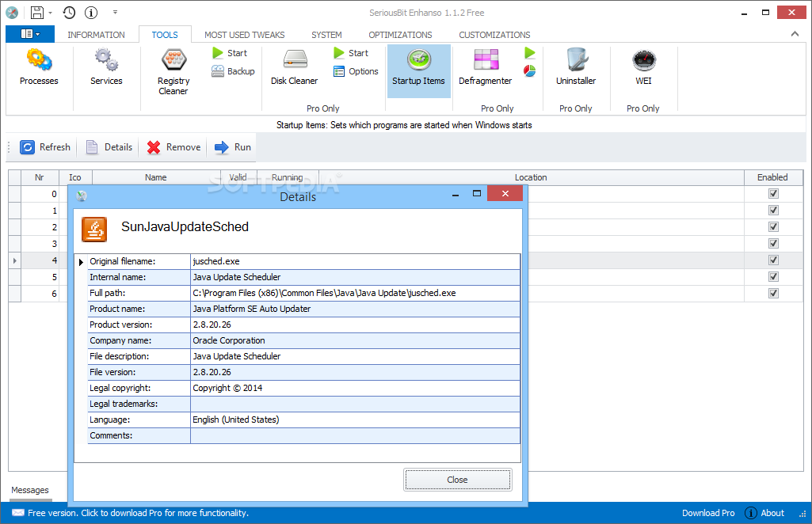Select the Startup Items tool
812x524 pixels.
(x=418, y=71)
